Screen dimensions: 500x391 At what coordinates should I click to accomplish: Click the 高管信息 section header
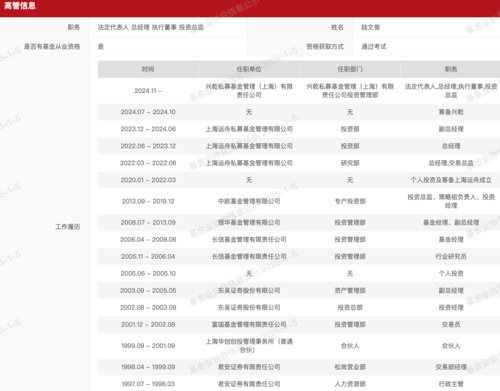coord(20,6)
